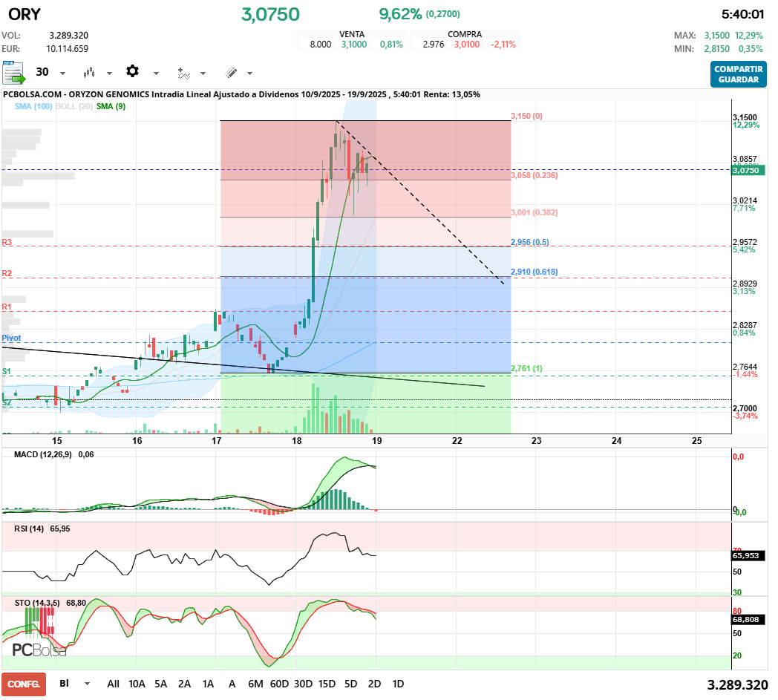The width and height of the screenshot is (778, 700).
Task: Click the 3,0750 current price axis tag
Action: (x=748, y=170)
